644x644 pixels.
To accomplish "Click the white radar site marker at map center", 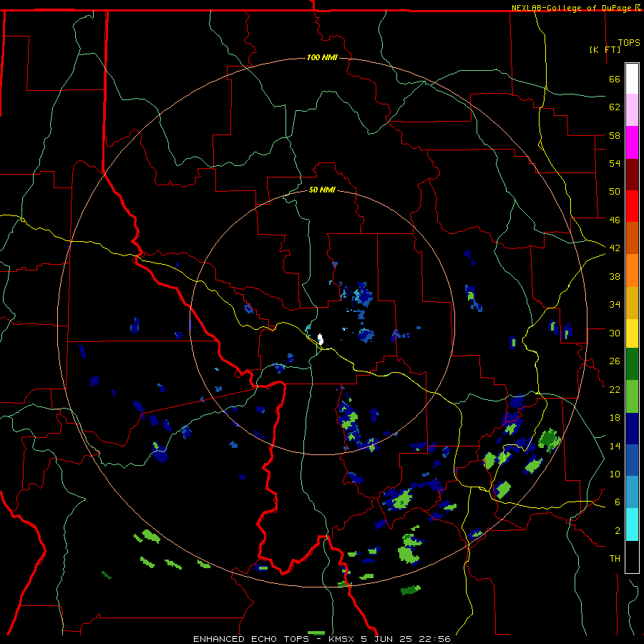I will coord(321,339).
